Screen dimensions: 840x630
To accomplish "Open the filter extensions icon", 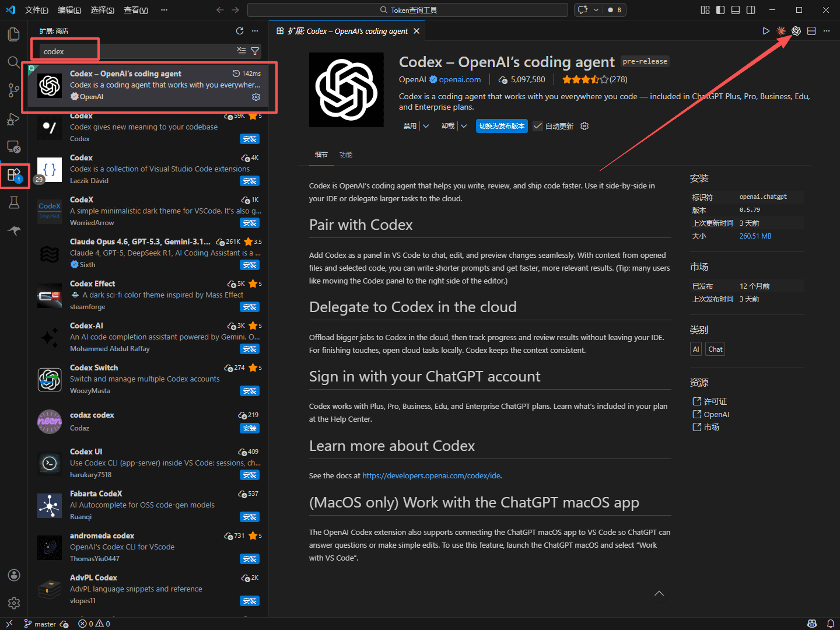I will (255, 51).
